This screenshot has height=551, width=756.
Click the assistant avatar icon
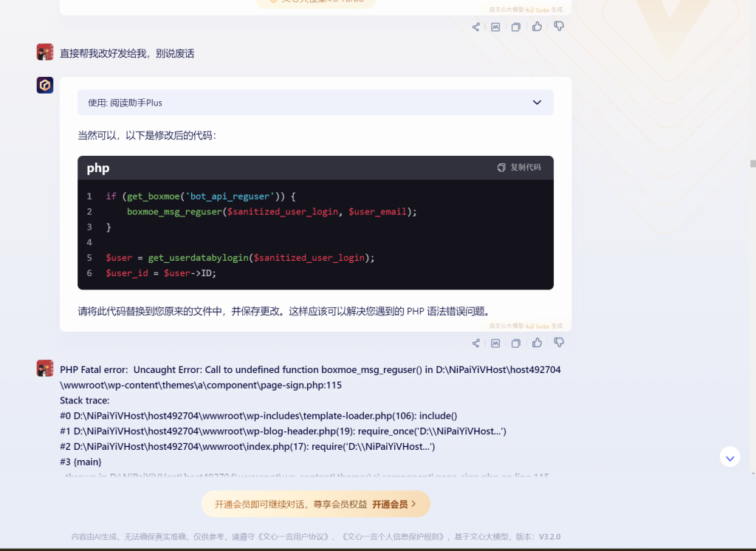pyautogui.click(x=45, y=85)
